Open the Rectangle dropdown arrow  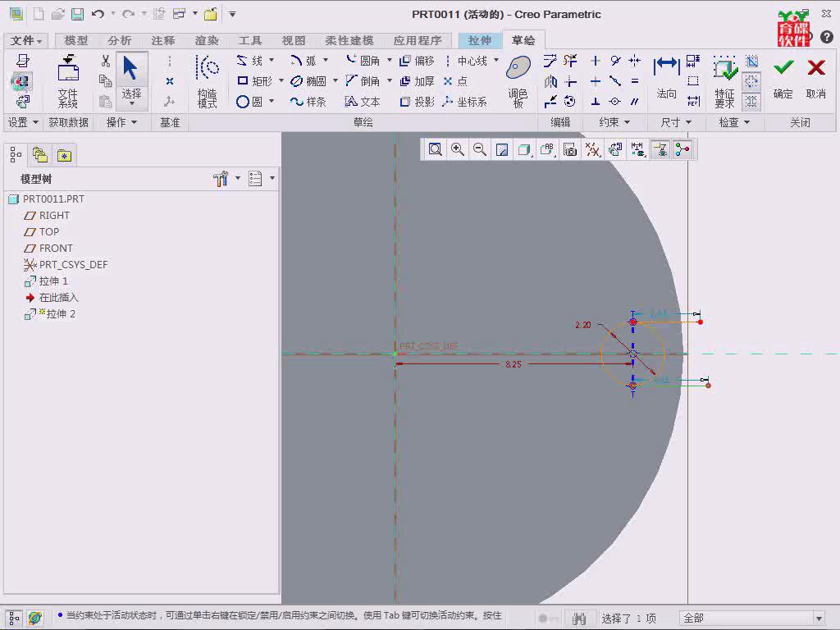[281, 80]
